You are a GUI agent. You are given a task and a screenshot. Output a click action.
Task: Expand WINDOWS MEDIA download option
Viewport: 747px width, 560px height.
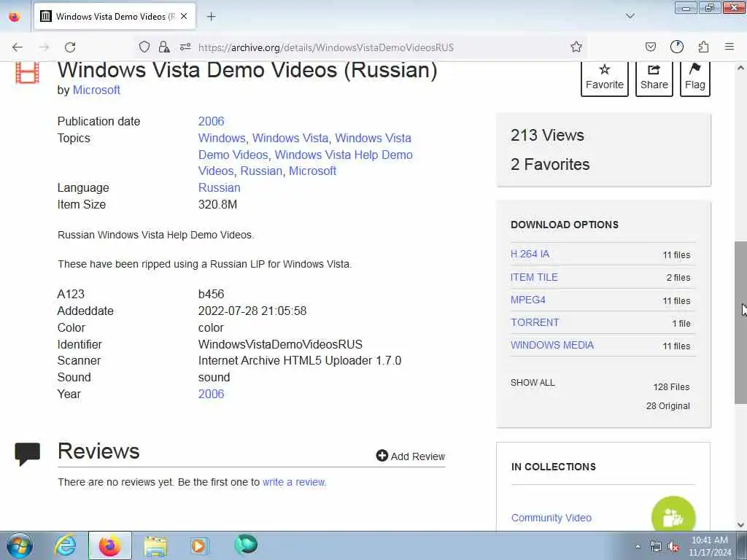click(552, 345)
